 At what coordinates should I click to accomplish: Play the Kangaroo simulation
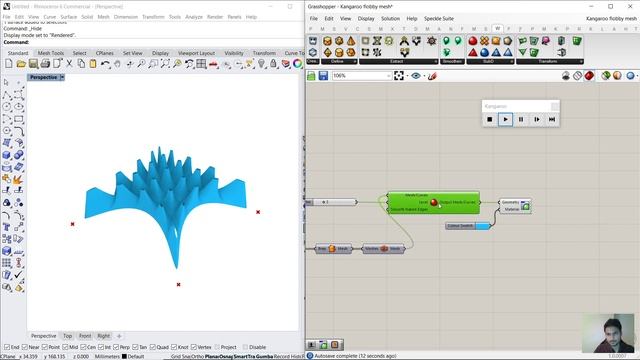(x=505, y=119)
